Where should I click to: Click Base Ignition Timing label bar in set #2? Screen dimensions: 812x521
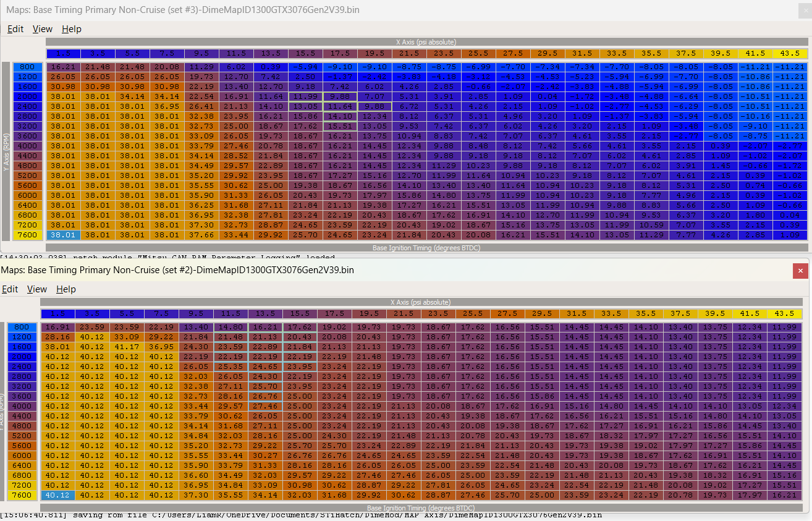[x=423, y=508]
